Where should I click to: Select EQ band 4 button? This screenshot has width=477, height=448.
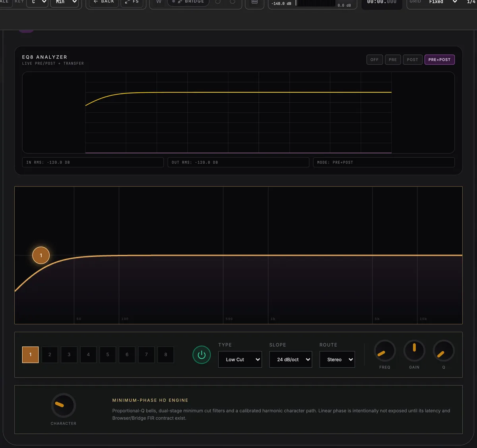coord(88,355)
